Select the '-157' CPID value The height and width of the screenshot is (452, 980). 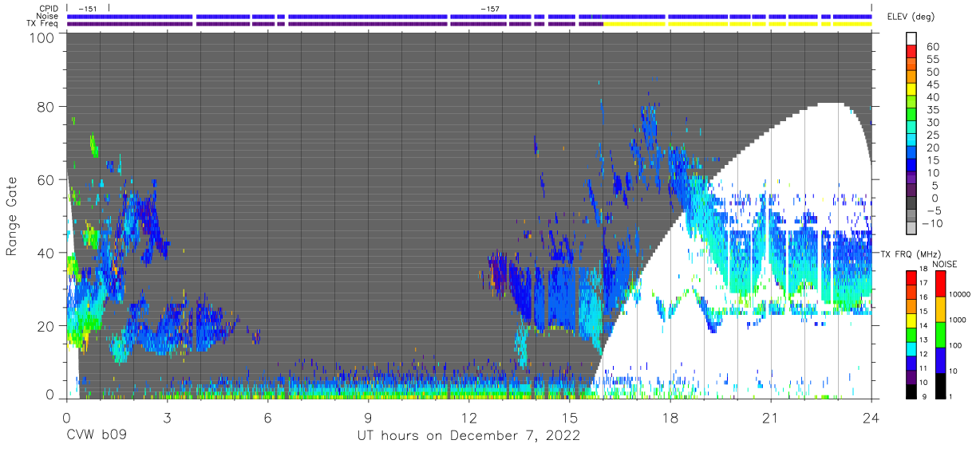[490, 9]
